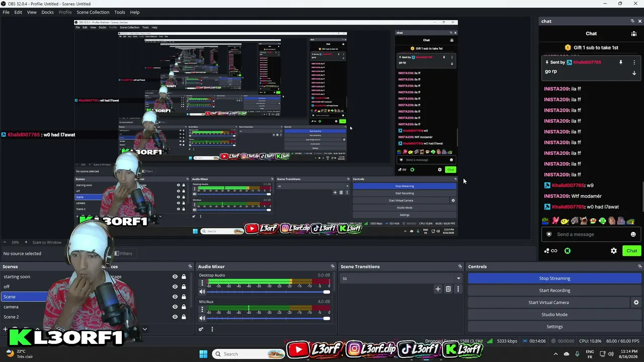Toggle visibility of first source row
This screenshot has height=362, width=644.
click(175, 277)
